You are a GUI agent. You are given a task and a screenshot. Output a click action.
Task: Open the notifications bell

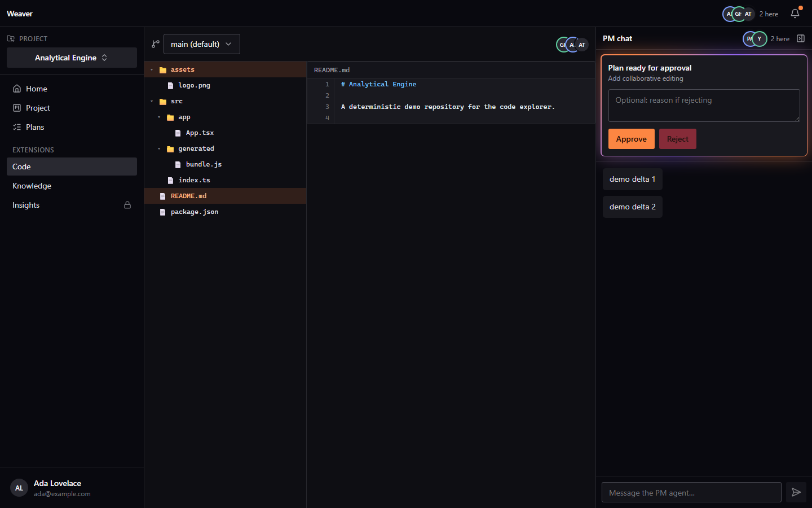(795, 14)
